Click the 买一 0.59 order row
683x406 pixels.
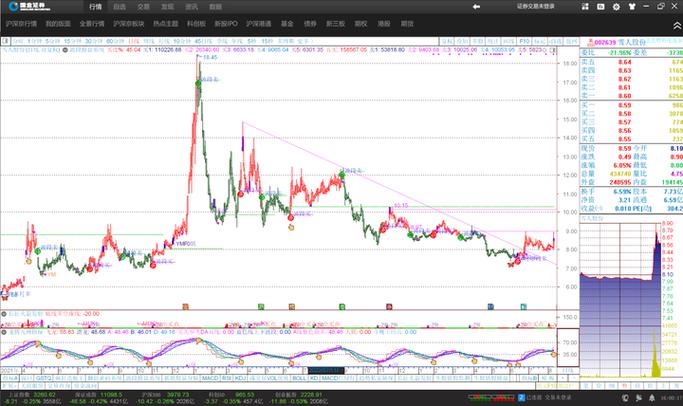click(x=631, y=105)
